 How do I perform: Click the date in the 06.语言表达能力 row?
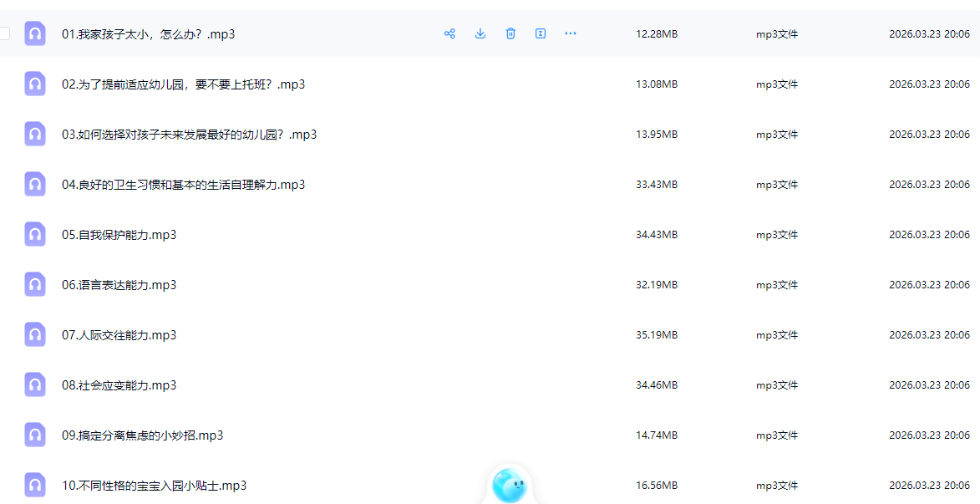click(929, 285)
